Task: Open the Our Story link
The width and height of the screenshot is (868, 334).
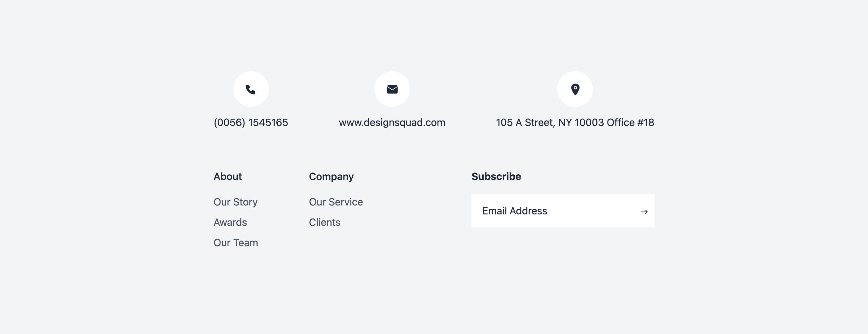Action: [235, 202]
